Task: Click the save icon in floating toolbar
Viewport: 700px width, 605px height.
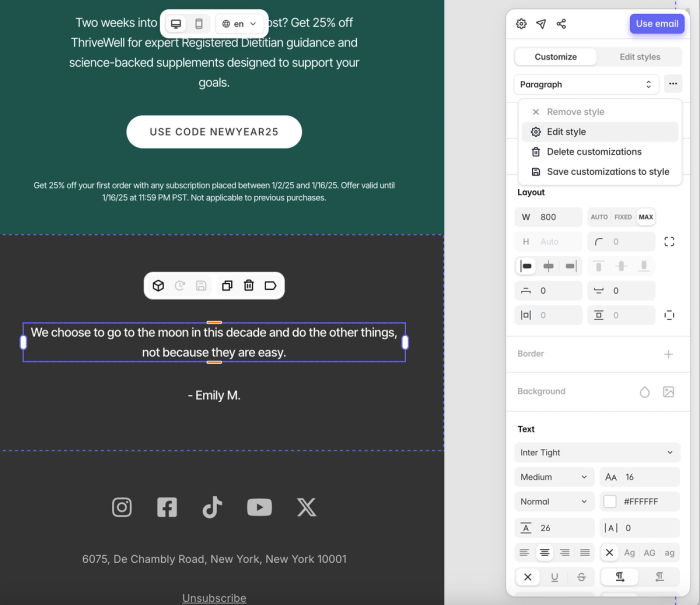Action: click(x=201, y=286)
